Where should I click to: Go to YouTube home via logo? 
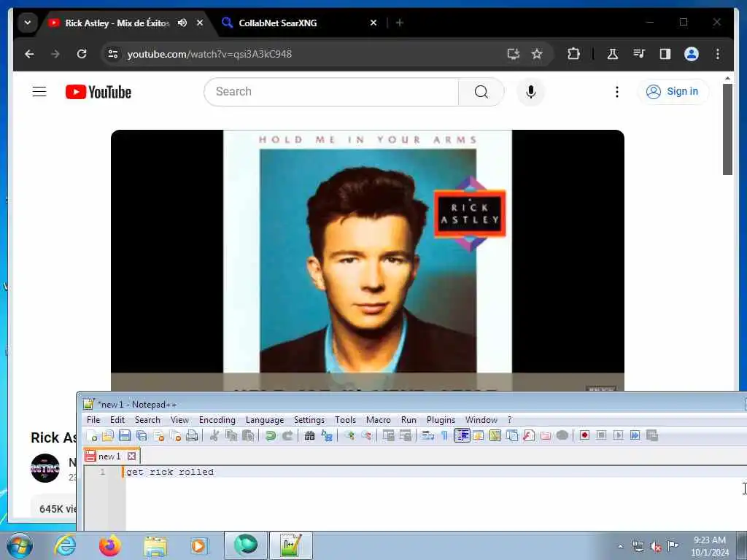pyautogui.click(x=98, y=92)
